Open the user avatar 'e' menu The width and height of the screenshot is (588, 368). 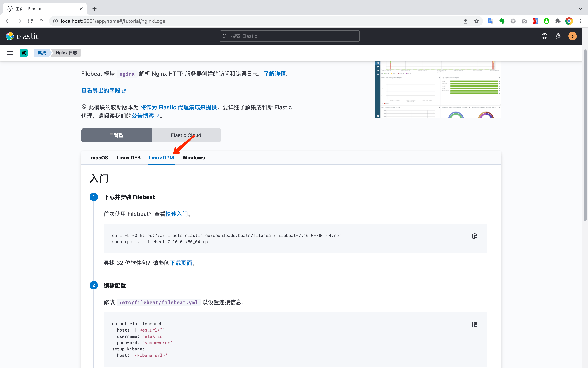tap(572, 36)
